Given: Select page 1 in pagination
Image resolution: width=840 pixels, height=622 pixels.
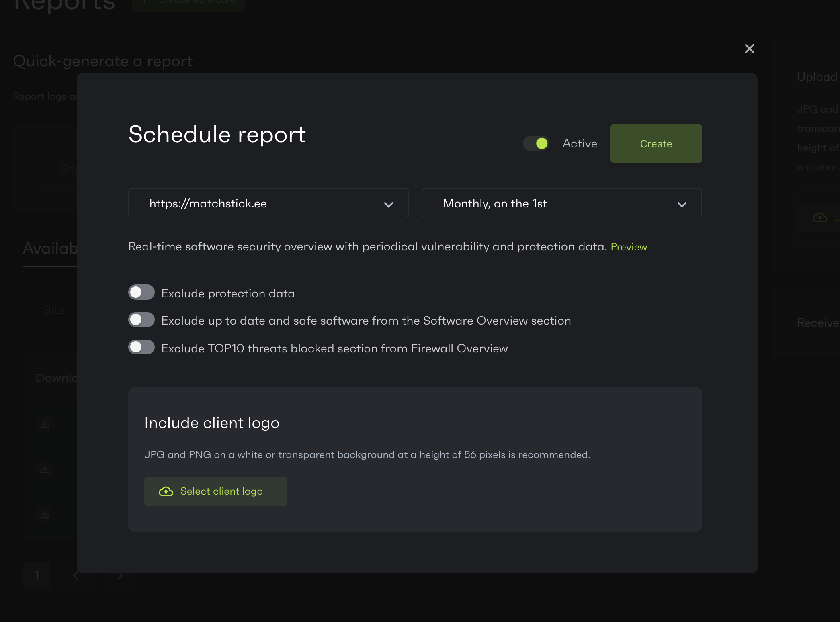Looking at the screenshot, I should [37, 575].
